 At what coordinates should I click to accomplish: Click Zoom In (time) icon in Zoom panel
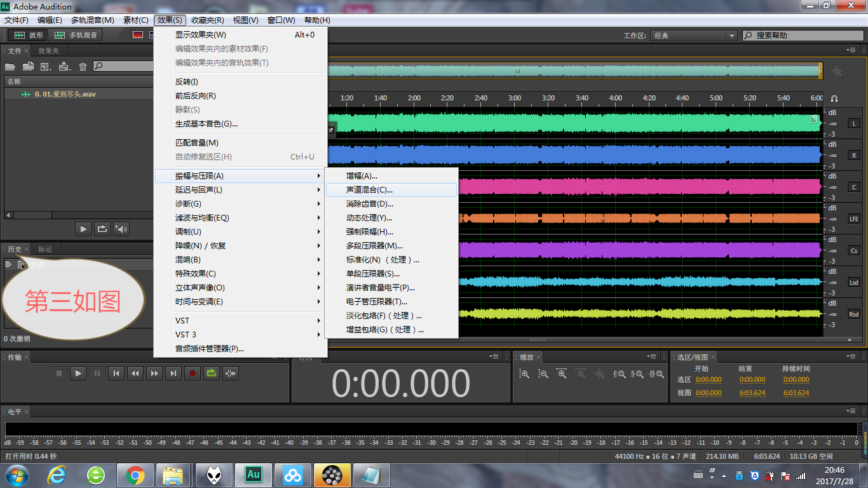tap(562, 374)
